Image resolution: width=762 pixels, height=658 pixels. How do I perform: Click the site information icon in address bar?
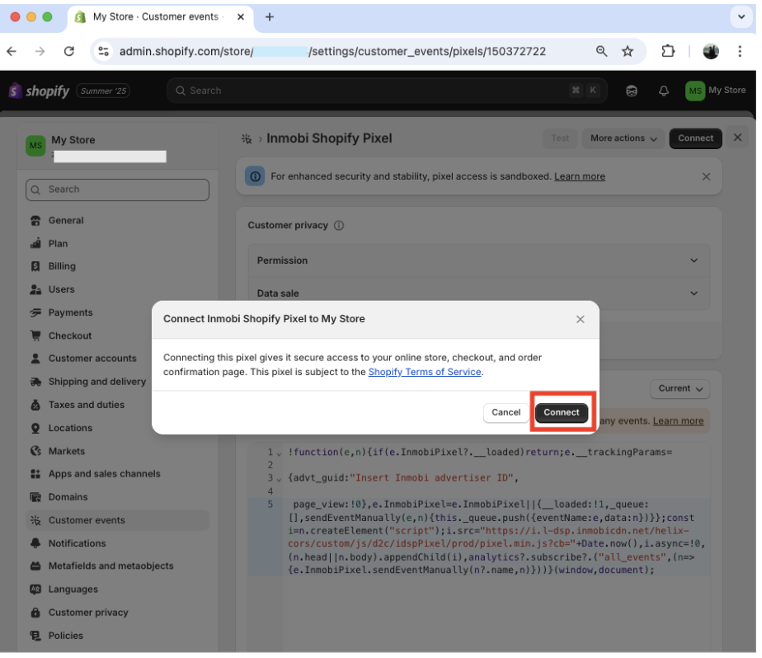coord(103,52)
